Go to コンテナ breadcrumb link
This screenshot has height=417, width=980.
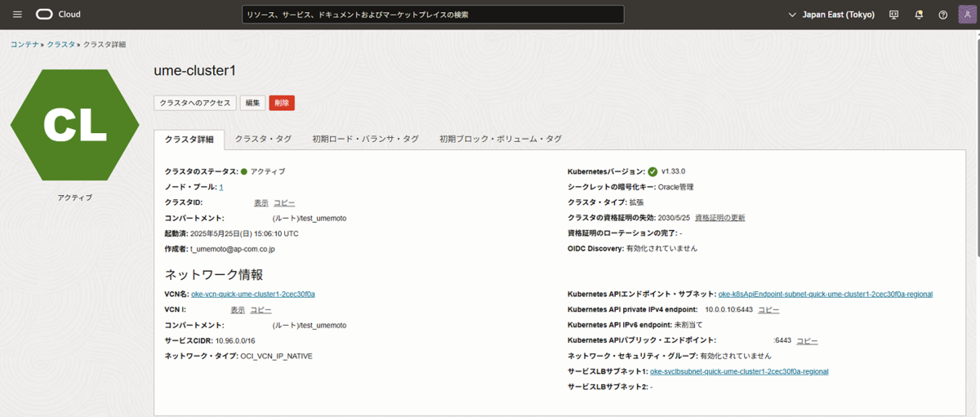point(24,44)
